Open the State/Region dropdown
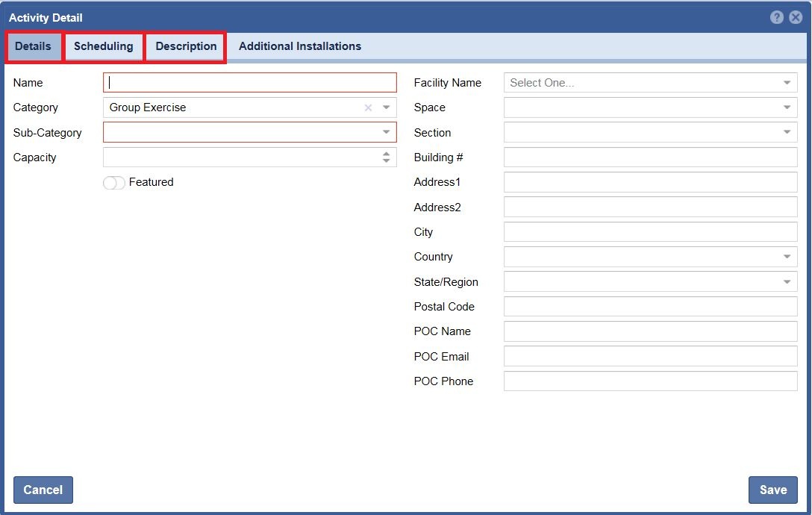Image resolution: width=812 pixels, height=515 pixels. [787, 282]
